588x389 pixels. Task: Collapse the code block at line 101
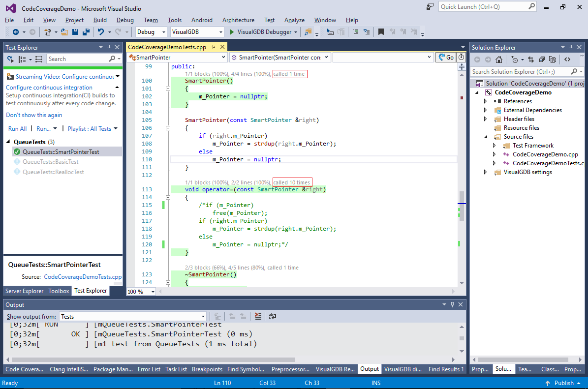click(x=168, y=89)
